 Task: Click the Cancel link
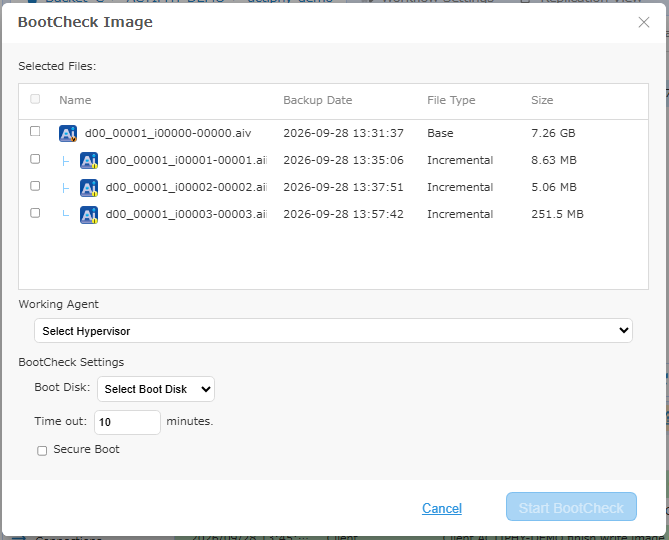coord(442,508)
